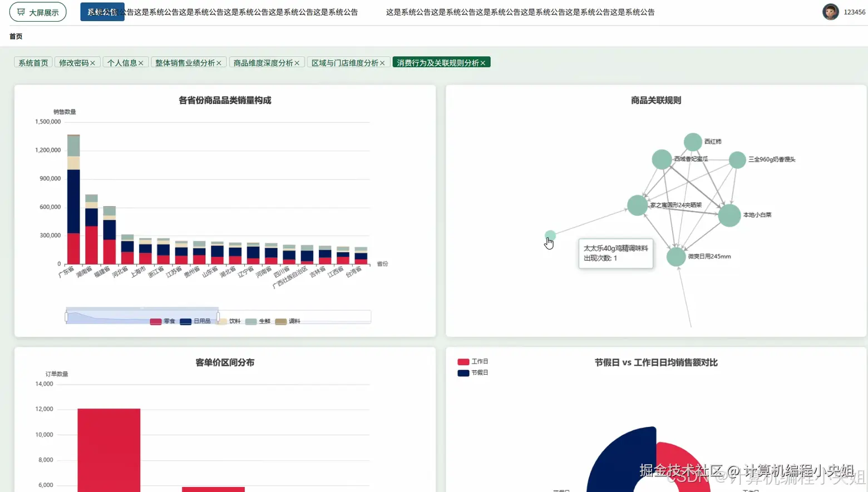This screenshot has width=868, height=492.
Task: Toggle the 调料 category legend item
Action: click(x=288, y=321)
